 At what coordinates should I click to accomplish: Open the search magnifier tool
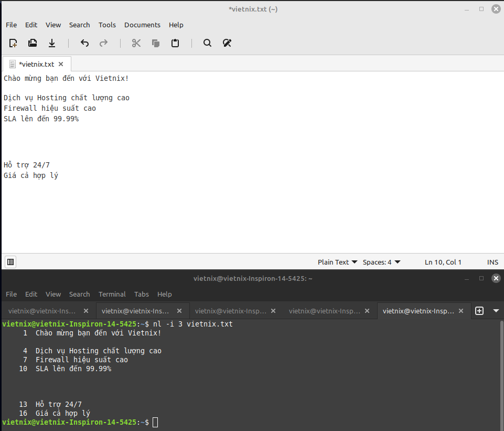click(207, 43)
